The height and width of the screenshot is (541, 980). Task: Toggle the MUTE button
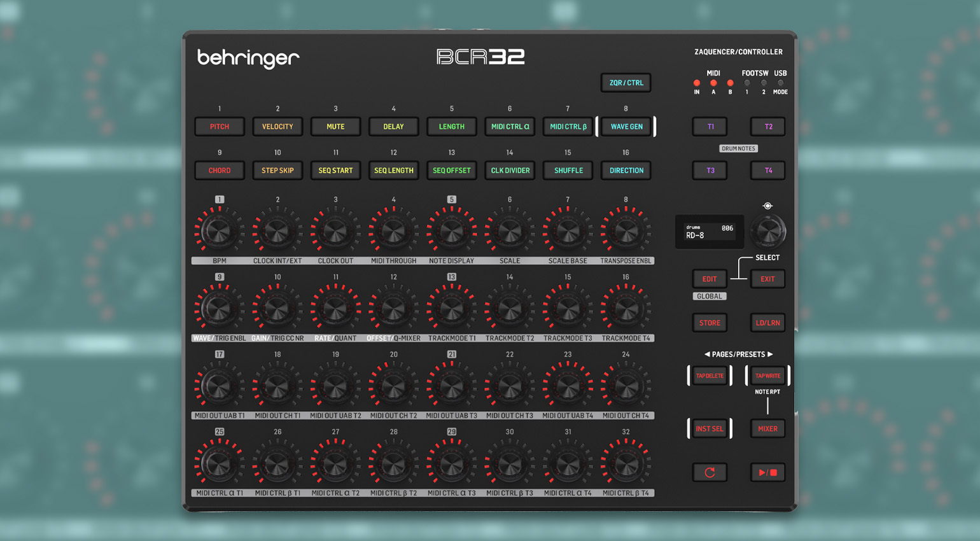point(335,127)
